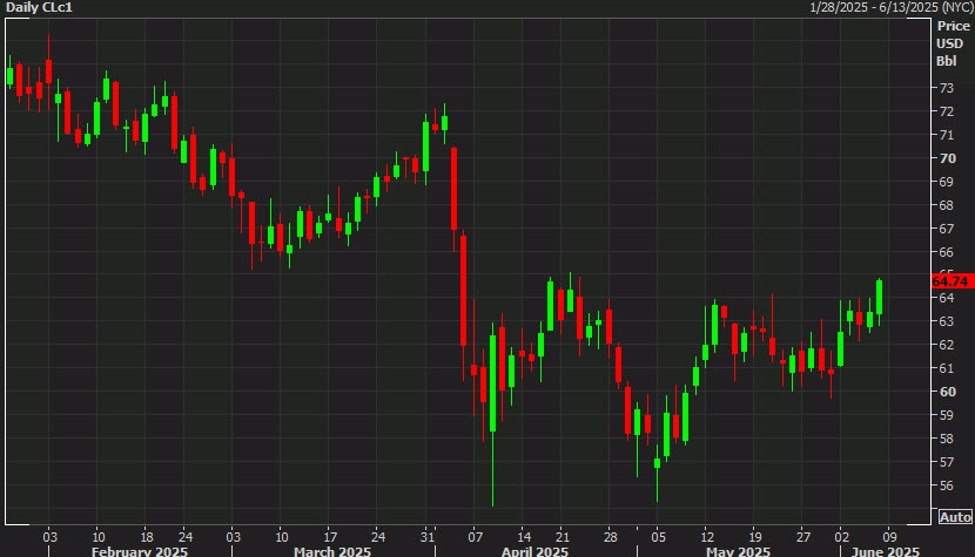Select the March 2025 month label
Screen dimensions: 975x557
pyautogui.click(x=332, y=551)
